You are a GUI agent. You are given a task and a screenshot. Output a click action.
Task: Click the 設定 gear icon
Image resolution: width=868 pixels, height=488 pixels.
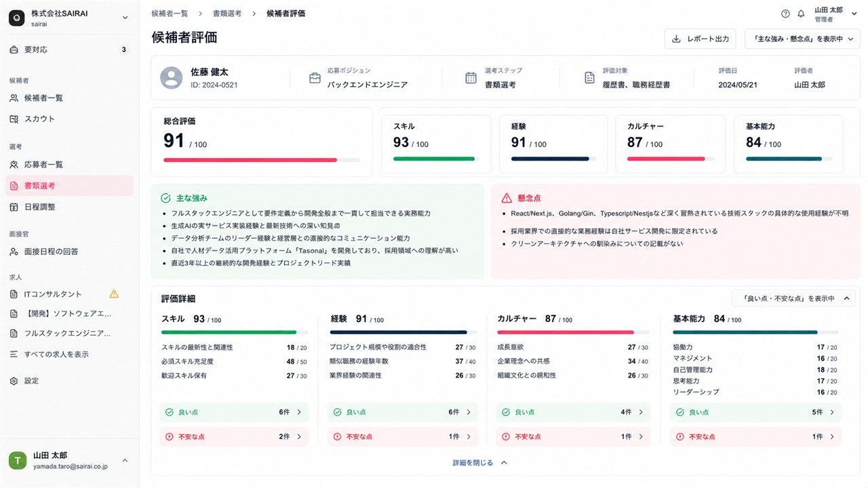tap(14, 381)
